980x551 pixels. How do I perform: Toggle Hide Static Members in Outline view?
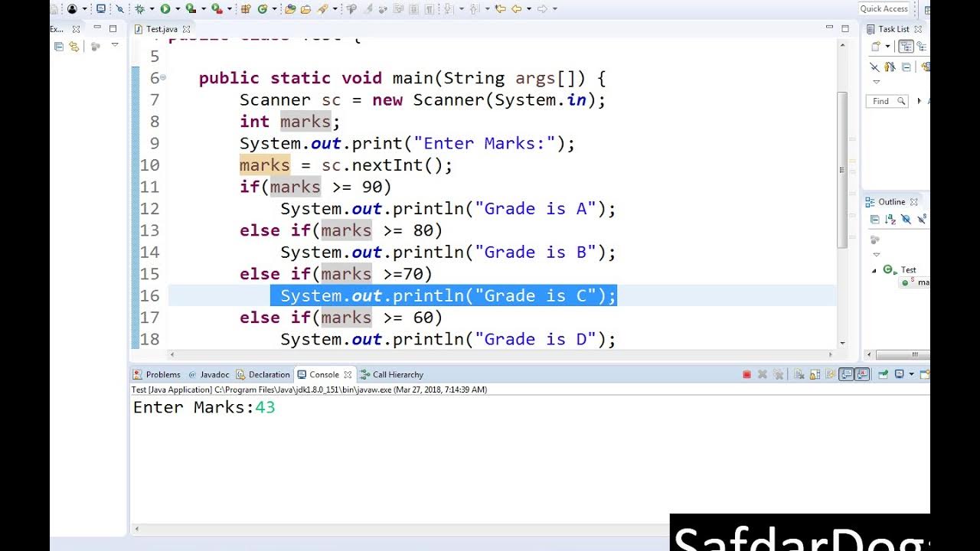[x=923, y=219]
